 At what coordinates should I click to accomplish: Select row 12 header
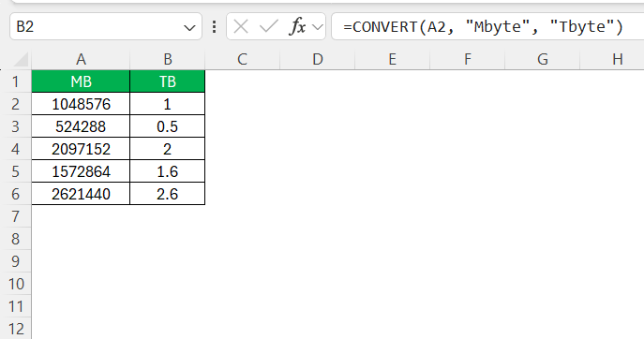tap(16, 329)
